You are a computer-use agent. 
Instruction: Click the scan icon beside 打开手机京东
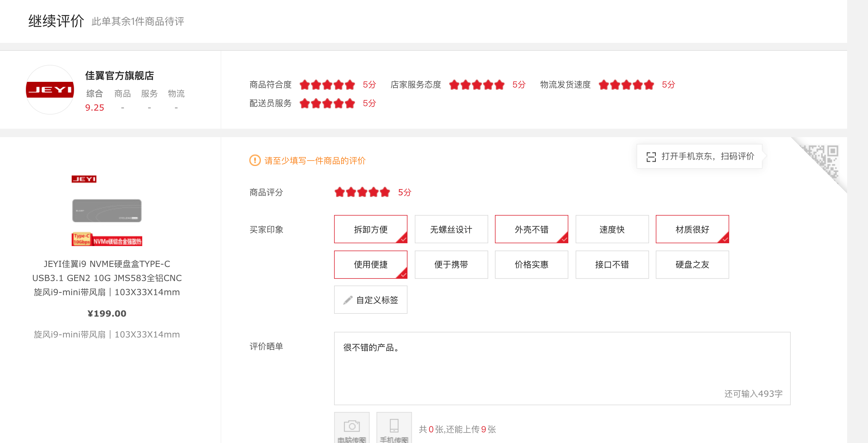651,157
